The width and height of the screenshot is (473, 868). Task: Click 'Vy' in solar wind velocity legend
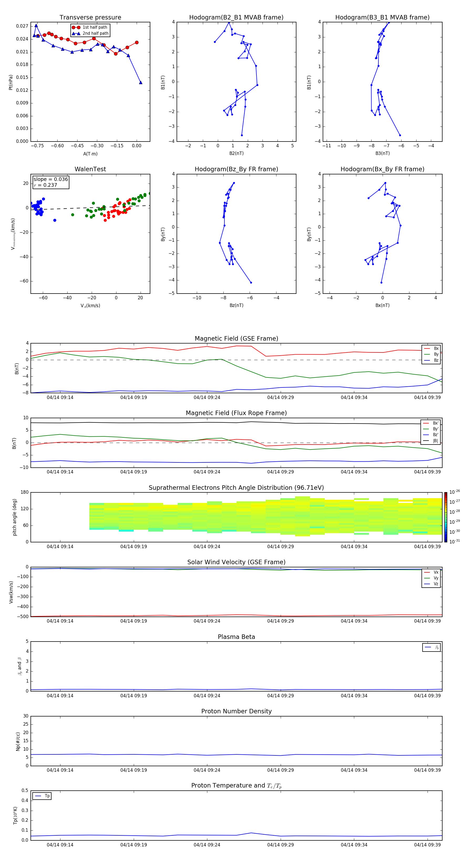[x=436, y=578]
